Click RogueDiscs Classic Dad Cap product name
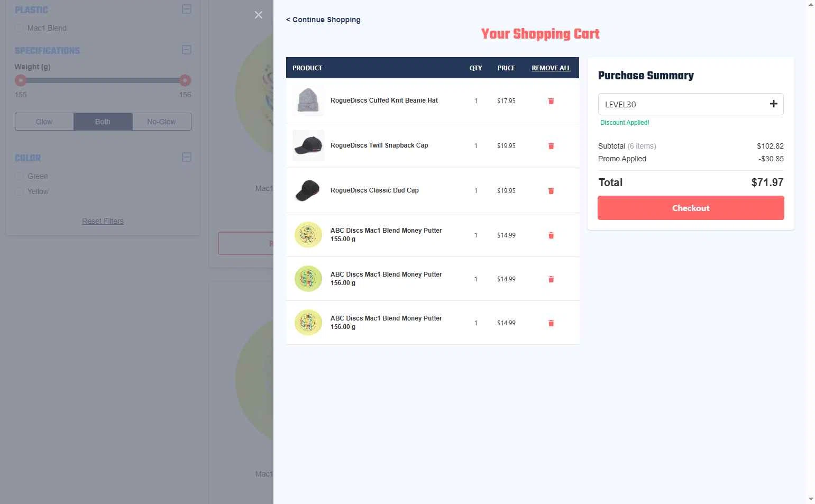The width and height of the screenshot is (815, 504). tap(374, 190)
